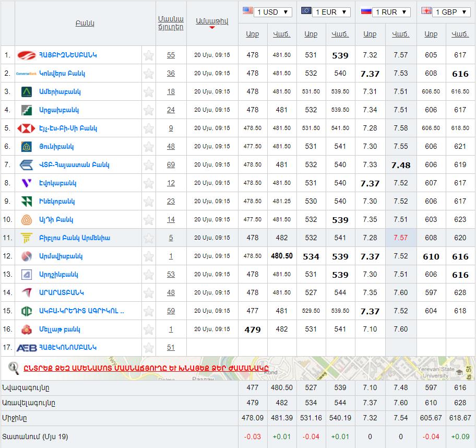The width and height of the screenshot is (476, 448).
Task: Click branch count 69 for ՎՏԲ-Հայաստան Բանկ
Action: 171,165
